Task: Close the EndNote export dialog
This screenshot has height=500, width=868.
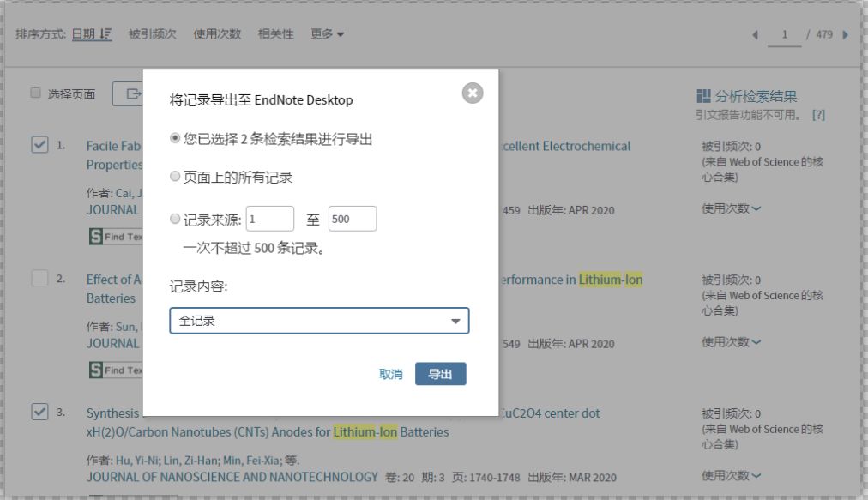Action: pyautogui.click(x=473, y=93)
